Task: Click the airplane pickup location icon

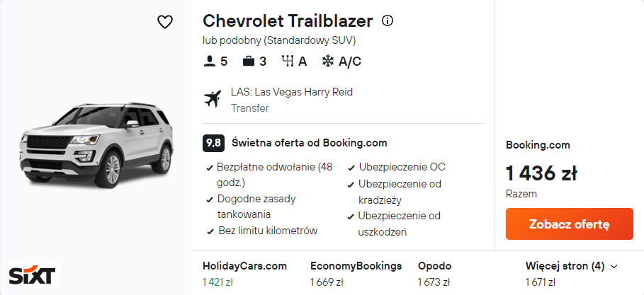Action: click(x=213, y=99)
